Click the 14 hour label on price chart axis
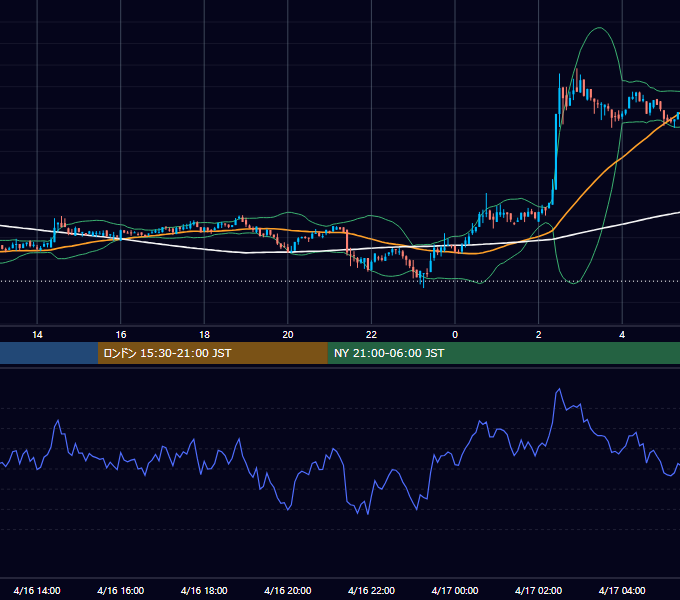The image size is (680, 600). pos(37,335)
